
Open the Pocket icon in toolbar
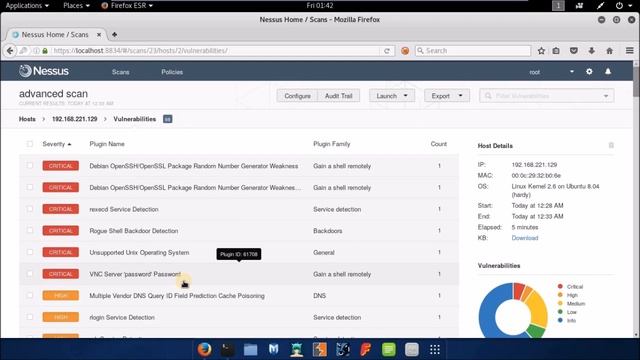574,51
